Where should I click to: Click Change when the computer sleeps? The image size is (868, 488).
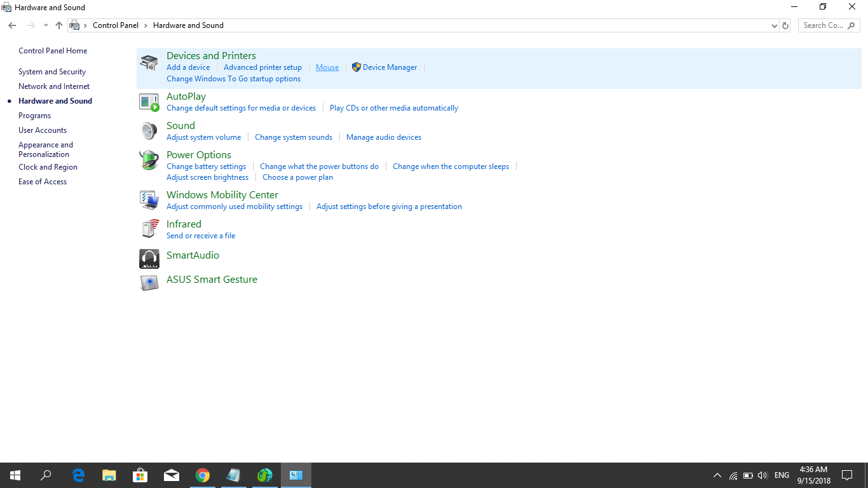coord(451,166)
